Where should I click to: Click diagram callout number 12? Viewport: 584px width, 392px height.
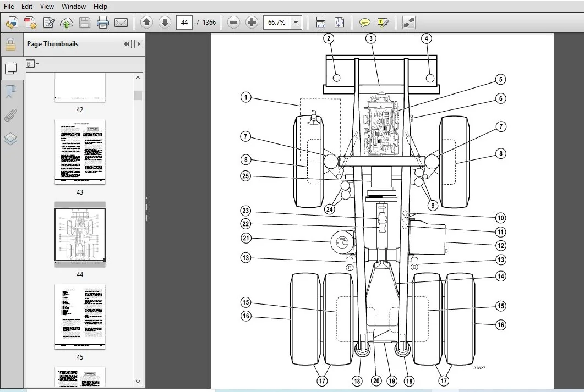coord(500,245)
